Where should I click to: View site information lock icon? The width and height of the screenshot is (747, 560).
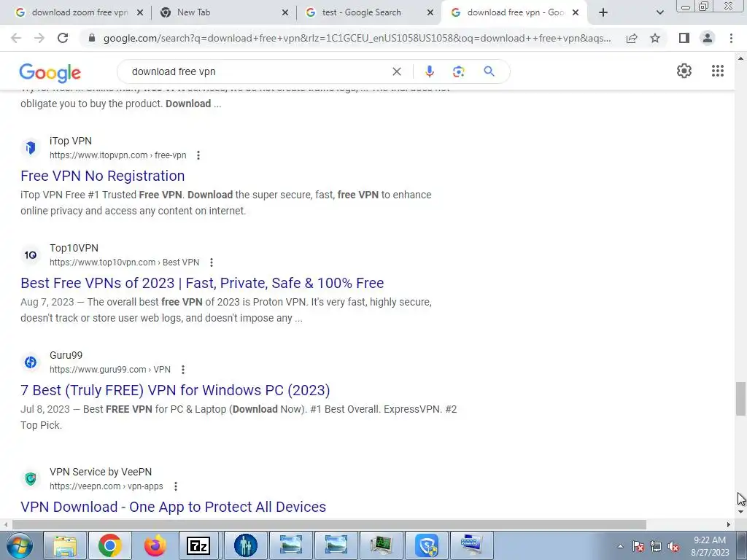coord(93,38)
